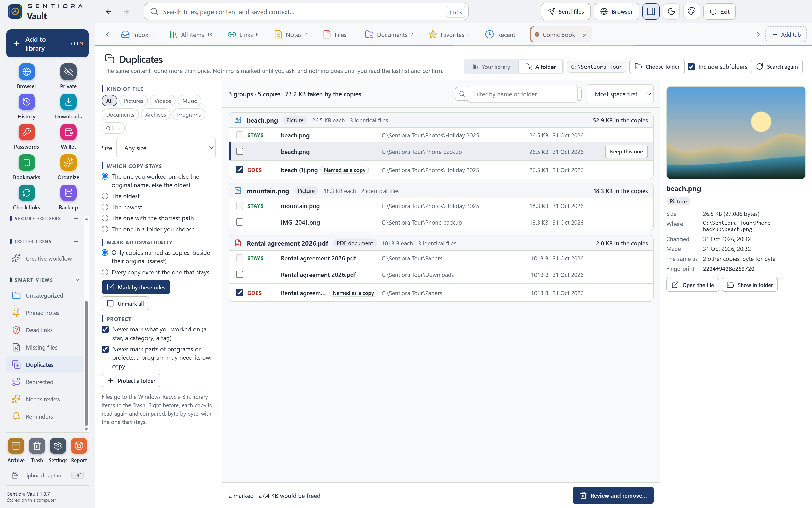The width and height of the screenshot is (812, 508).
Task: Go back with the left arrow
Action: pos(108,12)
